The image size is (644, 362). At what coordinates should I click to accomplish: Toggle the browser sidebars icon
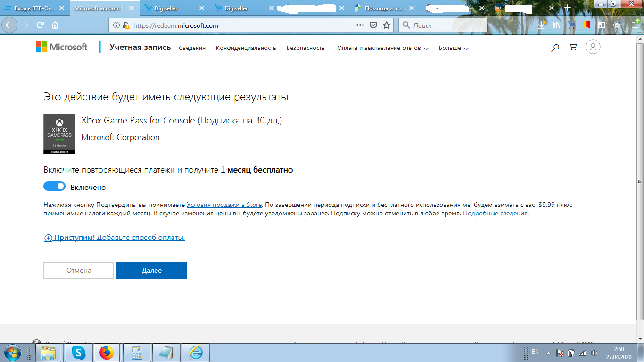point(602,25)
